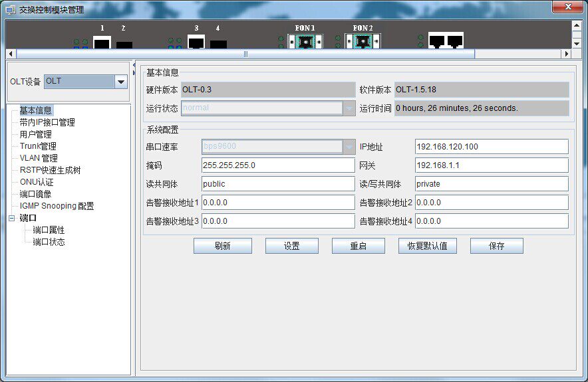Screen dimensions: 588x382
Task: Click Ethernet port 4 on device panel
Action: [x=218, y=45]
